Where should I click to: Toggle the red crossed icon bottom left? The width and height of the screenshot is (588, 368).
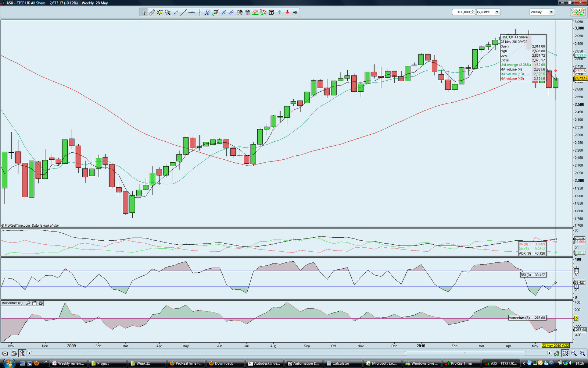pyautogui.click(x=22, y=353)
